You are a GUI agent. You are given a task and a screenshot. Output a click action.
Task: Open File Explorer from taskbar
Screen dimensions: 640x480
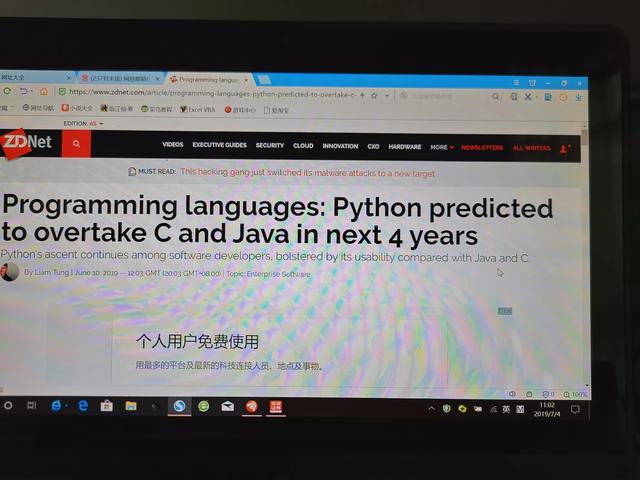131,406
